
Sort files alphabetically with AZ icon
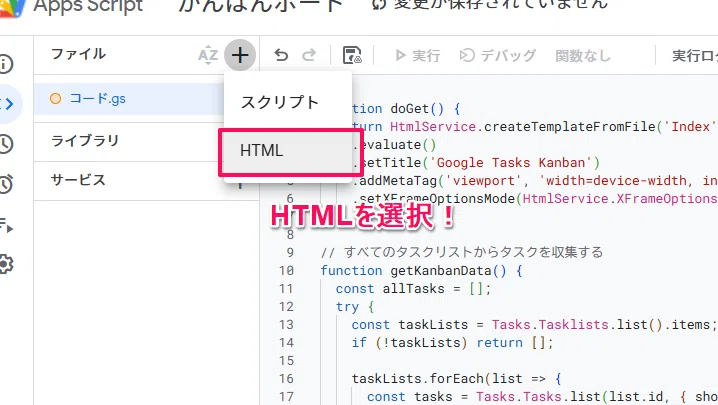pyautogui.click(x=208, y=55)
